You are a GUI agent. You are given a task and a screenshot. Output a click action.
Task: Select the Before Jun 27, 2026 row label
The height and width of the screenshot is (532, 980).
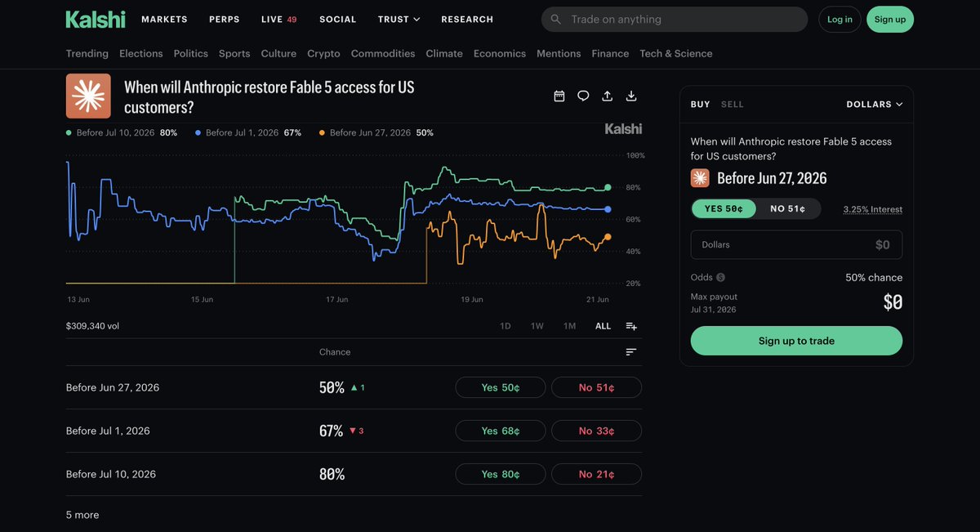coord(113,387)
